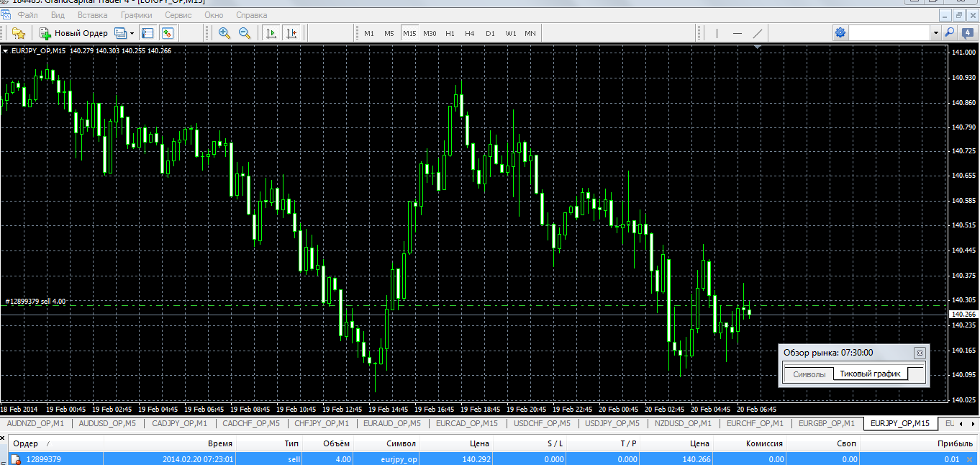Screen dimensions: 980x465
Task: Select the M15 timeframe button
Action: coord(409,33)
